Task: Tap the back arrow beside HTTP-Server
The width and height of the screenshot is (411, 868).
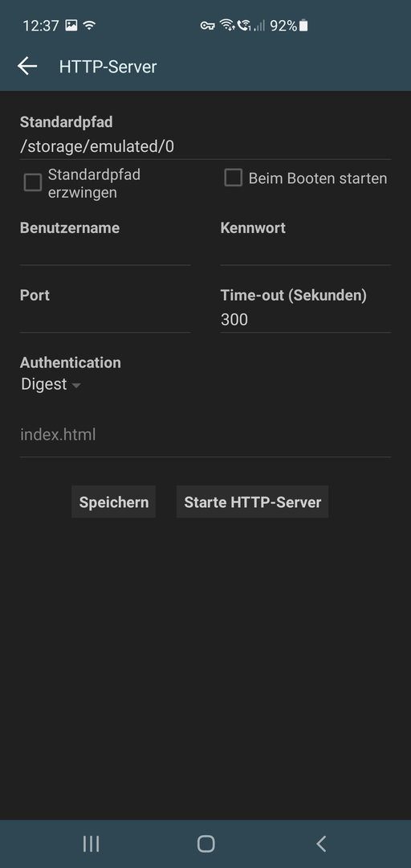Action: [x=27, y=67]
